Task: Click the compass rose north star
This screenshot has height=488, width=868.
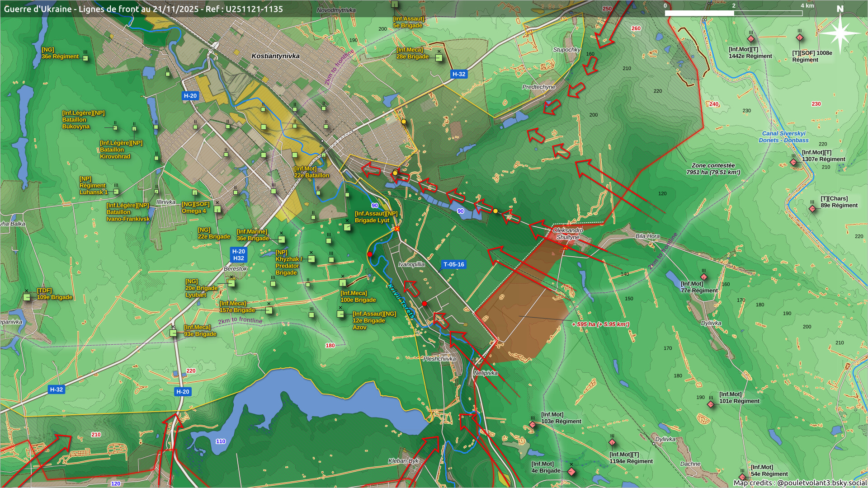Action: 840,33
